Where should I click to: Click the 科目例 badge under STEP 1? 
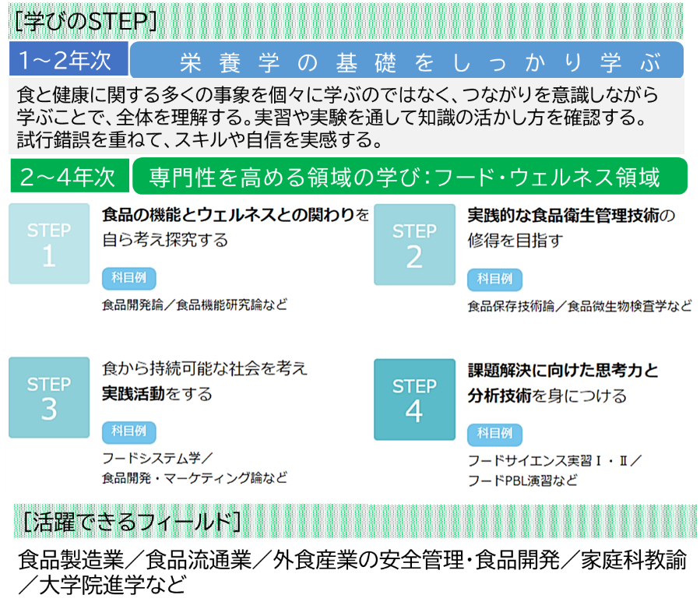click(x=128, y=278)
